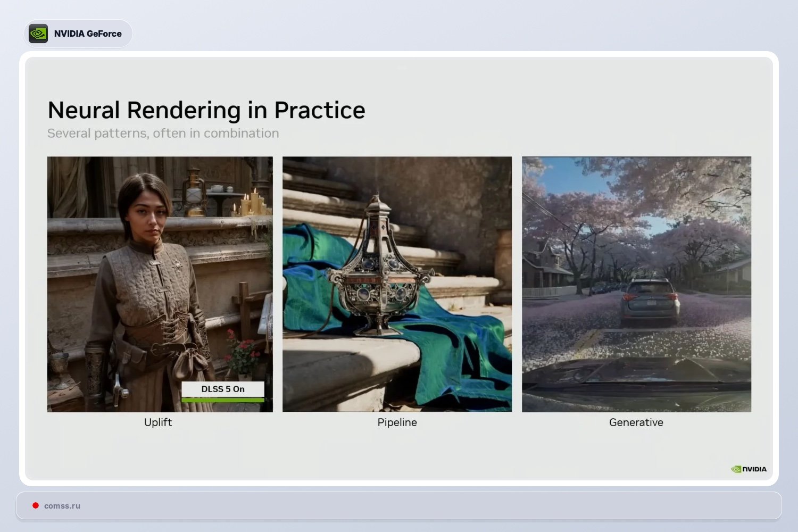The image size is (798, 532).
Task: Click the GeForce badge pill in the header
Action: click(x=79, y=33)
